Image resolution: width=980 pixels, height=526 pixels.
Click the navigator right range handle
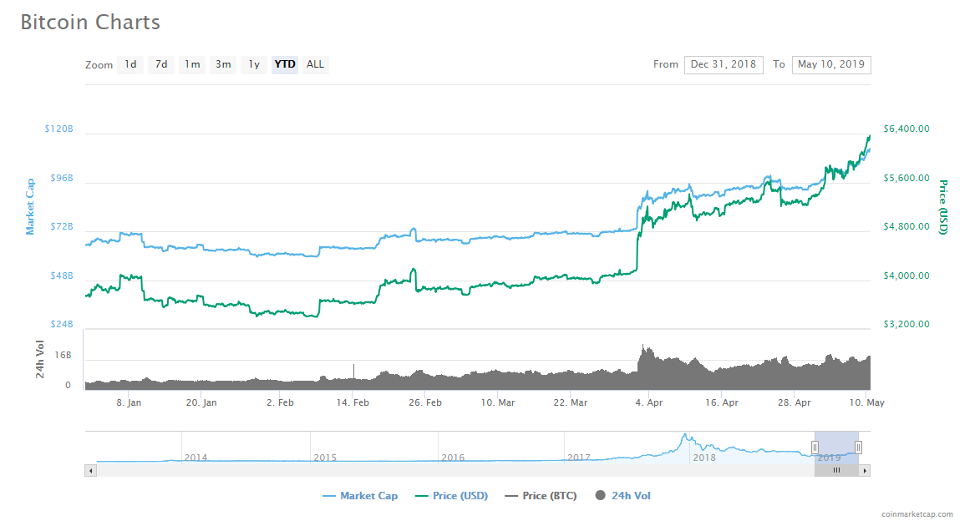coord(858,448)
